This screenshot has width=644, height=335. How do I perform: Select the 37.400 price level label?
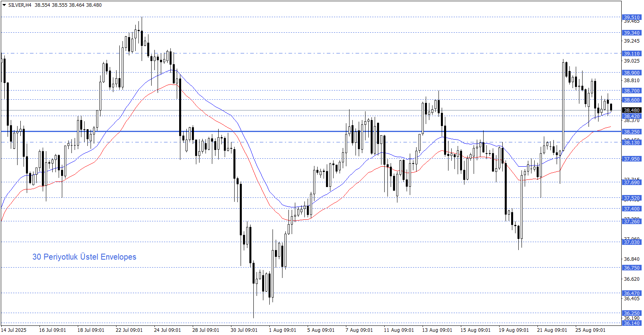(632, 209)
